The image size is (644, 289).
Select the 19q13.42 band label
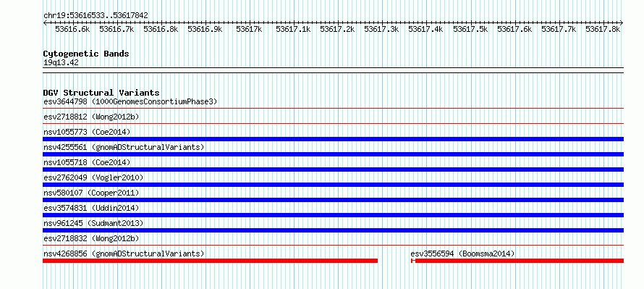[x=61, y=63]
